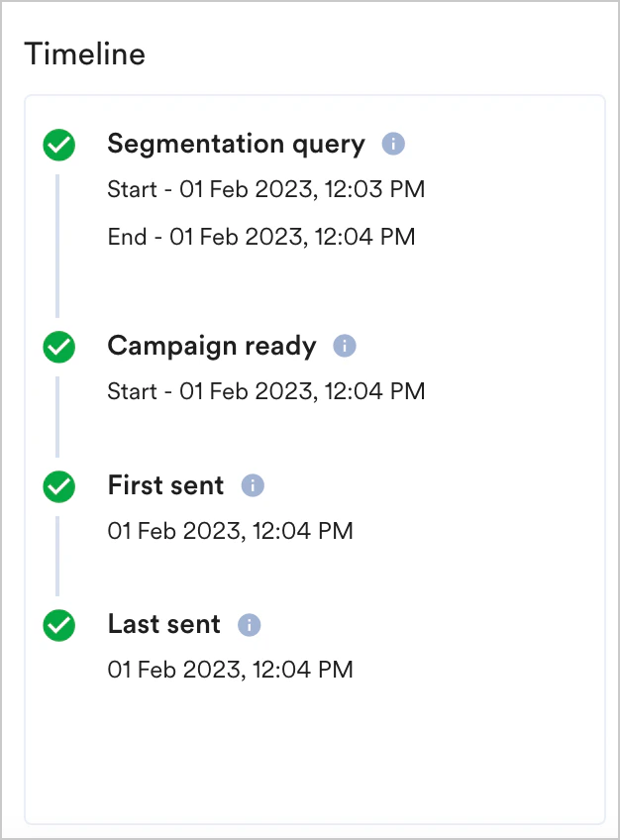Open details for the First sent step
This screenshot has width=620, height=840.
tap(165, 484)
